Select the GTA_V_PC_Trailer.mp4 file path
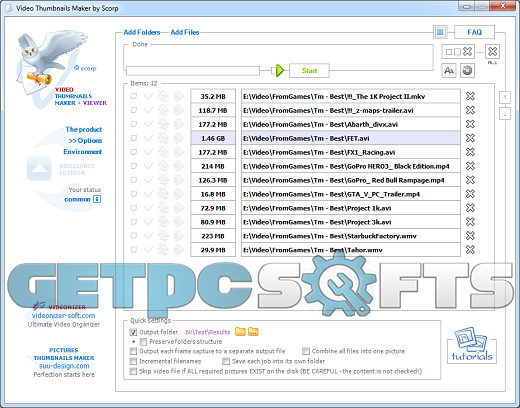Screen dimensions: 520x408 [x=351, y=194]
